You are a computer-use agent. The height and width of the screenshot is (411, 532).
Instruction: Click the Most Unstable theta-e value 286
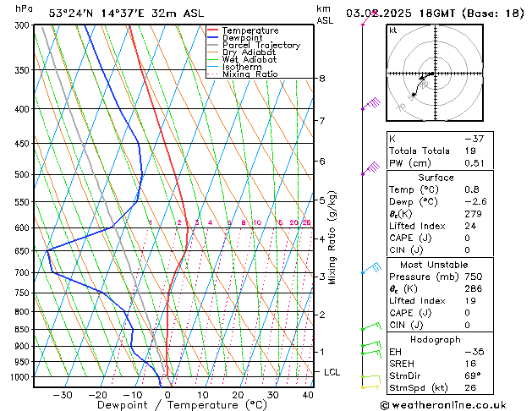[x=473, y=289]
